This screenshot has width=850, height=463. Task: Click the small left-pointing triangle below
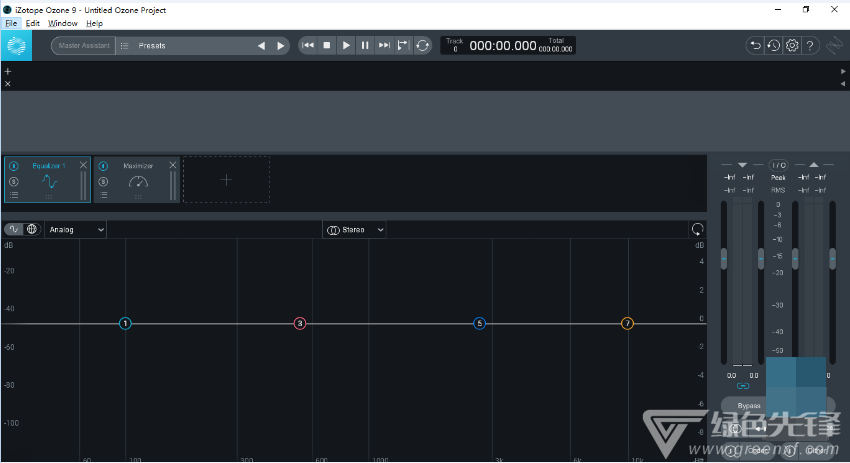tap(843, 83)
